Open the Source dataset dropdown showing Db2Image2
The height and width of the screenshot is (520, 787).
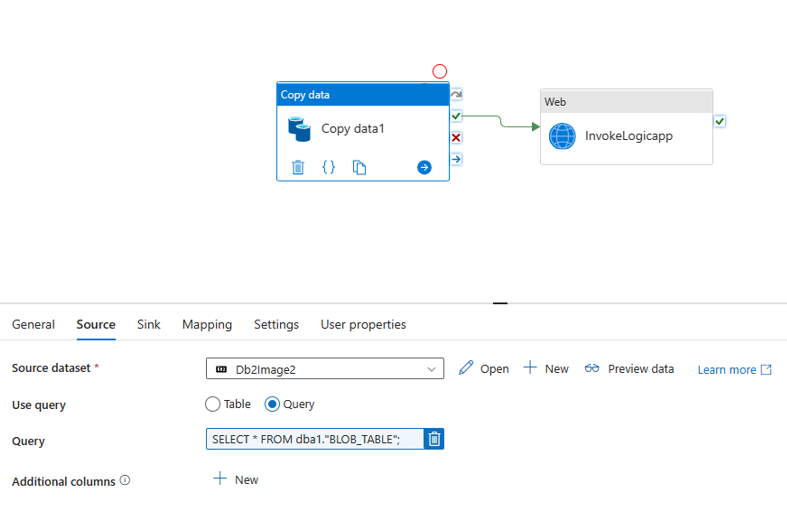point(325,368)
